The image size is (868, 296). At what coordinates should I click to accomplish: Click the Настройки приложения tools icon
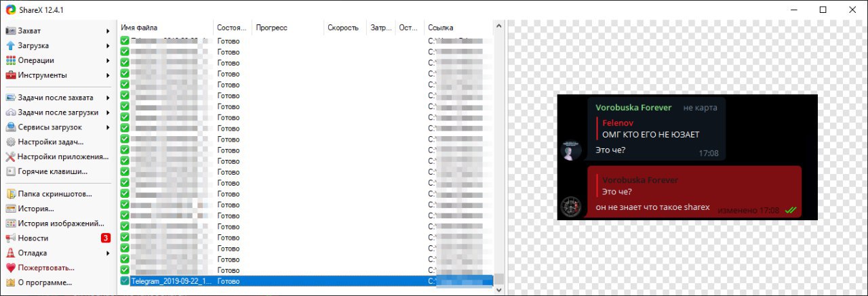11,156
